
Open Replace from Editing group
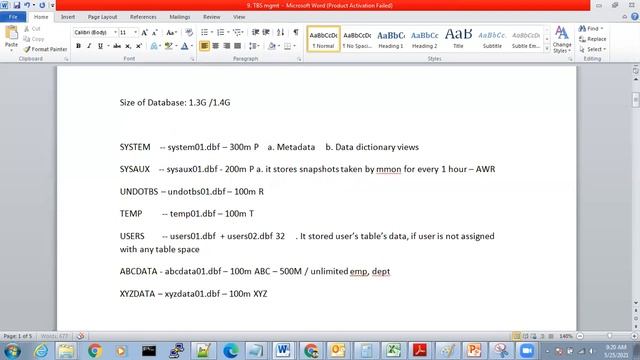coord(593,39)
